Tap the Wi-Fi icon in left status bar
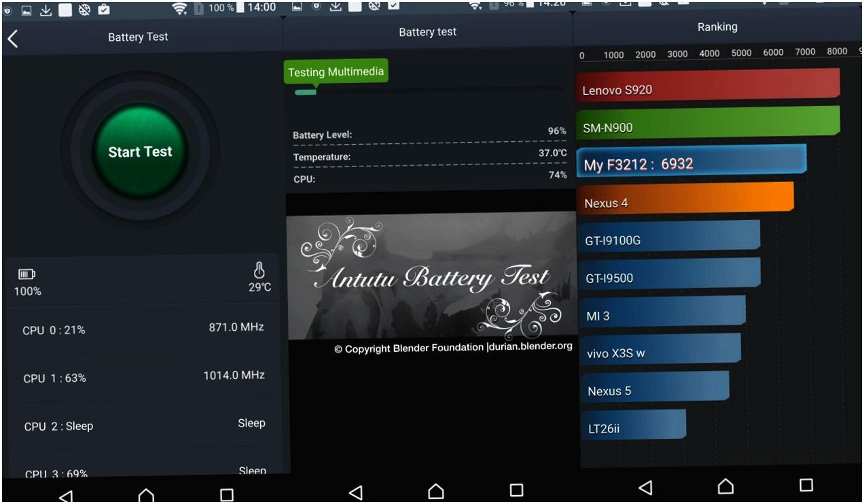 click(x=179, y=9)
